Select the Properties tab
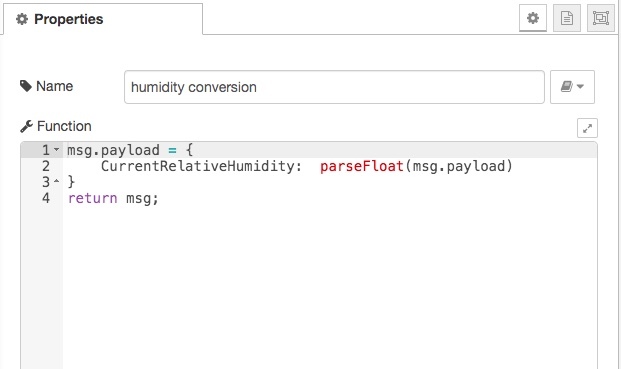This screenshot has height=369, width=621. pos(103,19)
